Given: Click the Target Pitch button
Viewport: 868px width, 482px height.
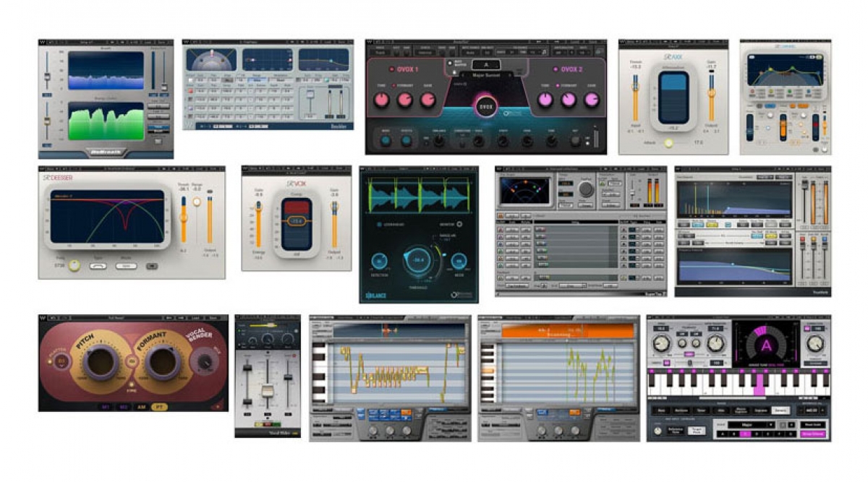Looking at the screenshot, I should [x=698, y=431].
